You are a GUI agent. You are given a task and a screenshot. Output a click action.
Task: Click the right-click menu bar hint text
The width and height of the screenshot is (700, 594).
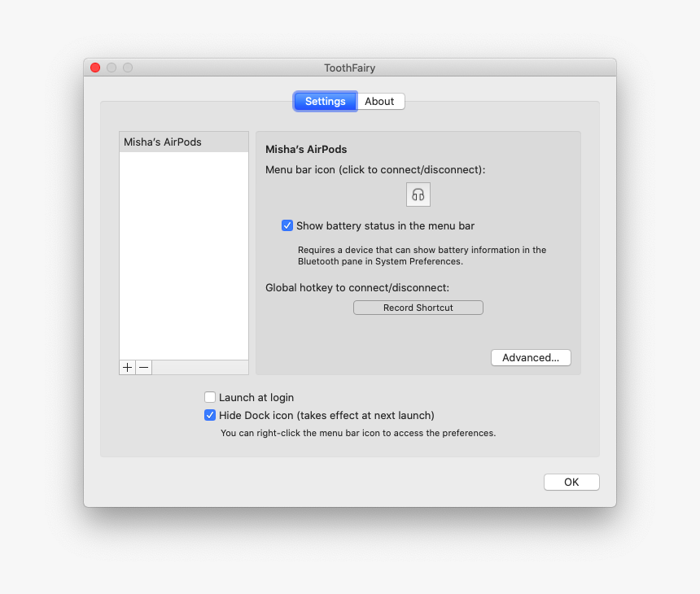pos(348,433)
